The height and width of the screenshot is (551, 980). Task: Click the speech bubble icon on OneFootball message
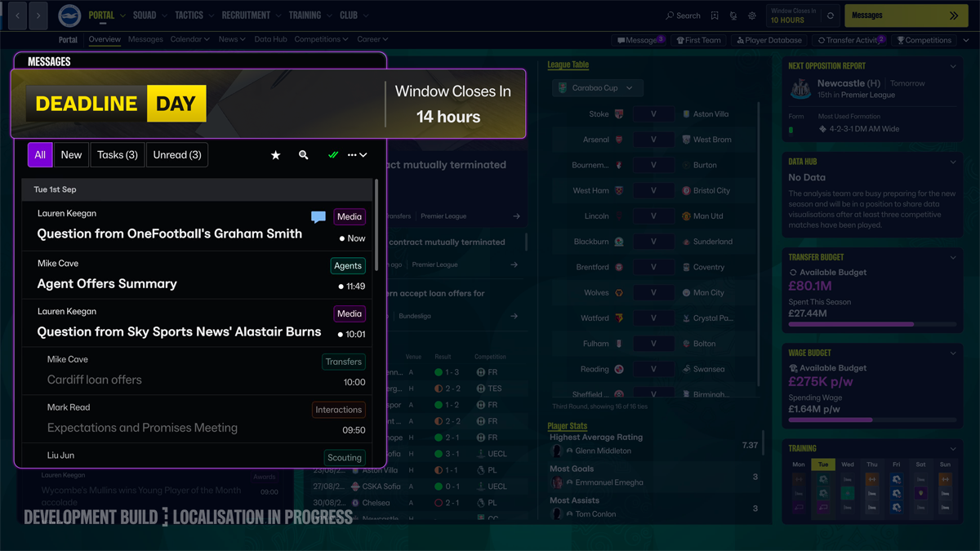coord(318,217)
